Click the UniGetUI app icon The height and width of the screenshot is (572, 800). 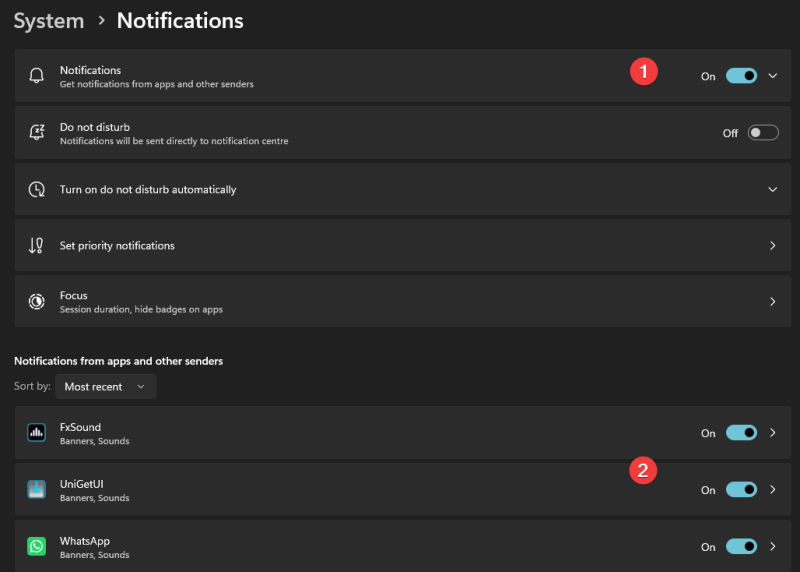pos(37,490)
